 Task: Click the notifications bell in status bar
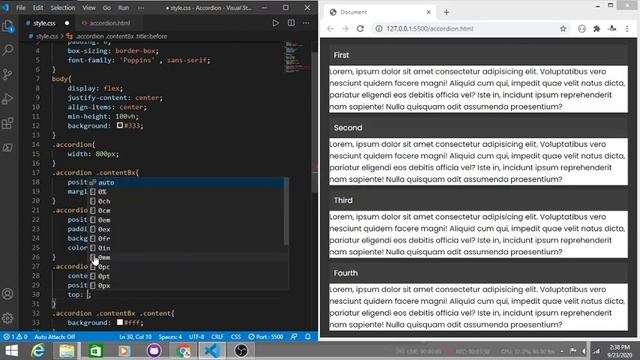308,337
